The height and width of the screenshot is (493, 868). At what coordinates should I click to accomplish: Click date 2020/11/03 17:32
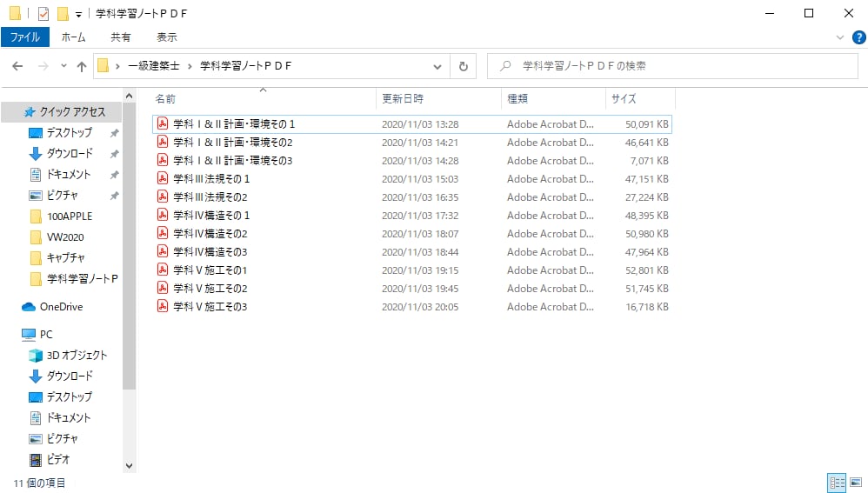point(420,216)
